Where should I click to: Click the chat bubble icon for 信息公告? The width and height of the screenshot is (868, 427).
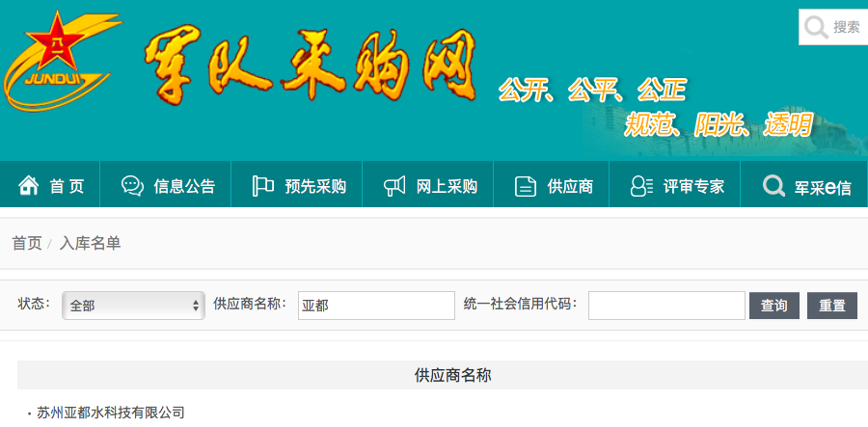[x=132, y=186]
